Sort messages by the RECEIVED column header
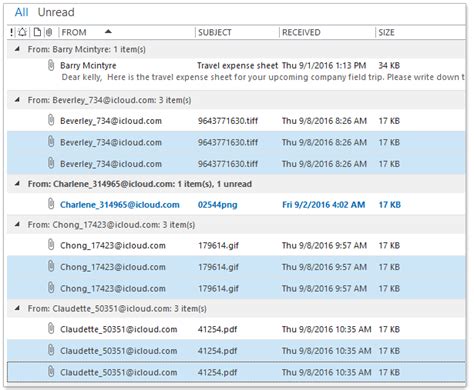This screenshot has height=390, width=474. tap(301, 32)
